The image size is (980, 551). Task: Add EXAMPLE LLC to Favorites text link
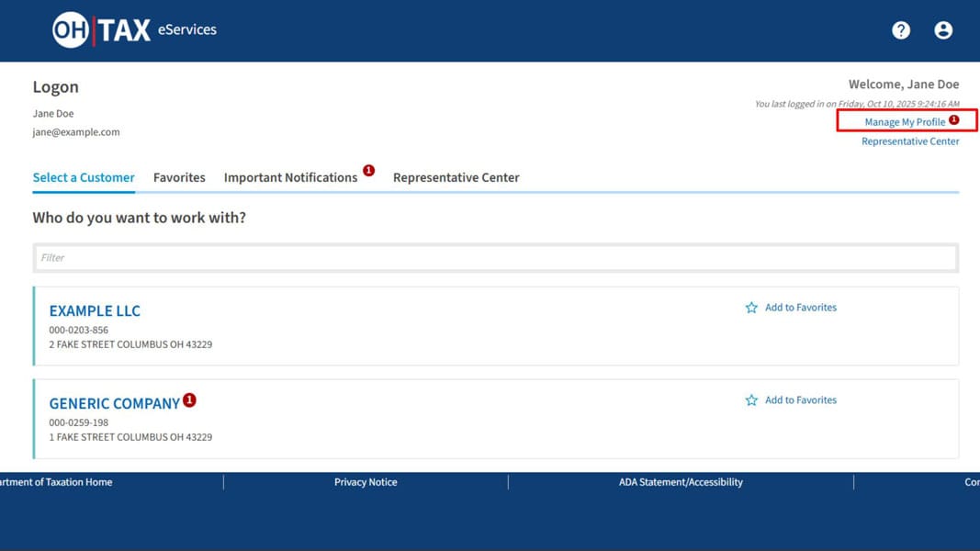pos(801,308)
